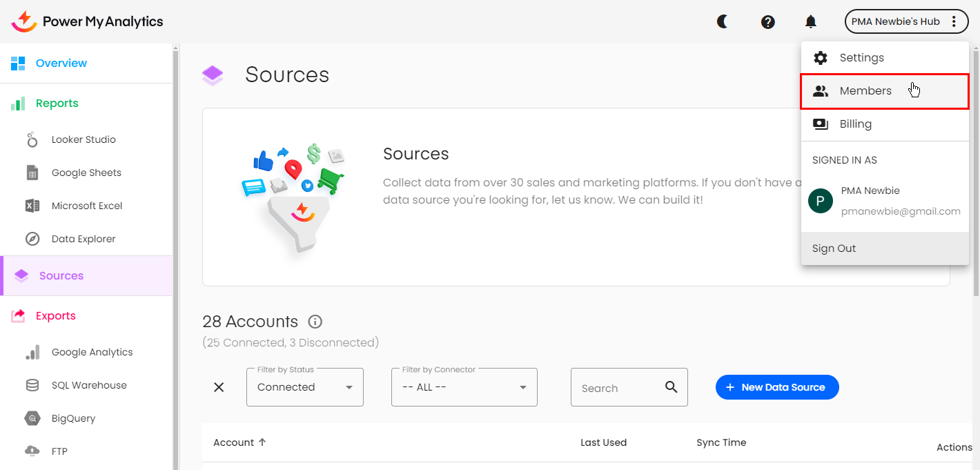This screenshot has height=470, width=980.
Task: Open Google Sheets in the sidebar
Action: pyautogui.click(x=86, y=173)
